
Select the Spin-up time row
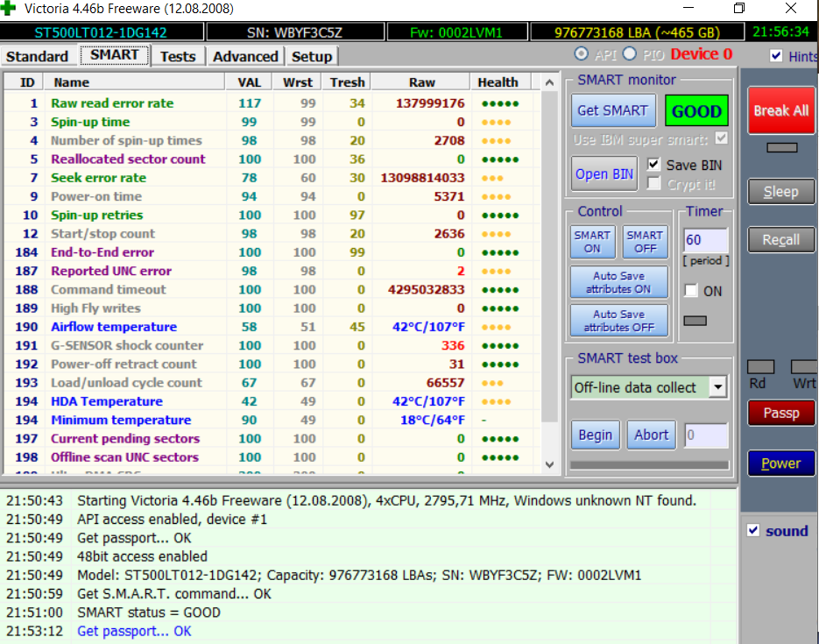tap(272, 122)
